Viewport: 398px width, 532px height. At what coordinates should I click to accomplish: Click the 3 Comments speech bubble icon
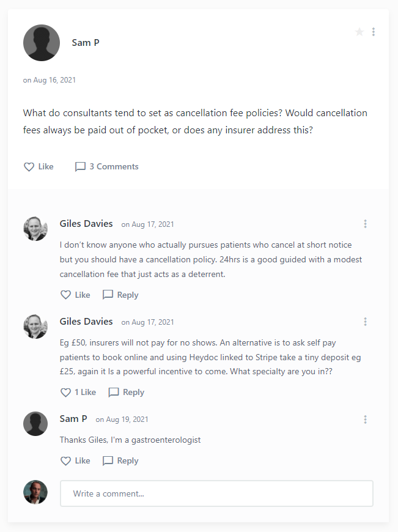click(80, 166)
